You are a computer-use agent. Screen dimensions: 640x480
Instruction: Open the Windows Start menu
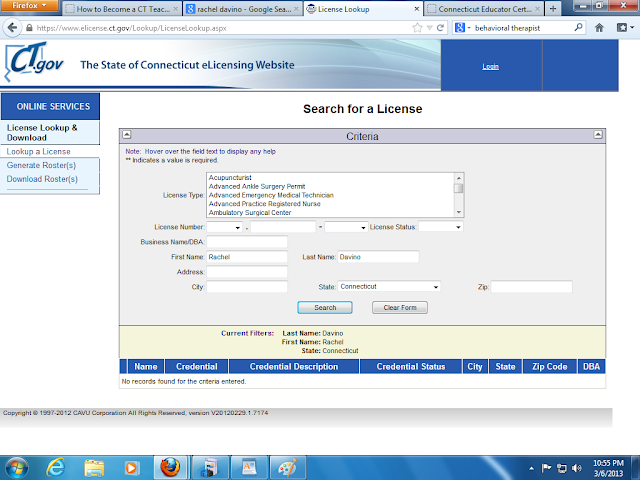click(17, 468)
